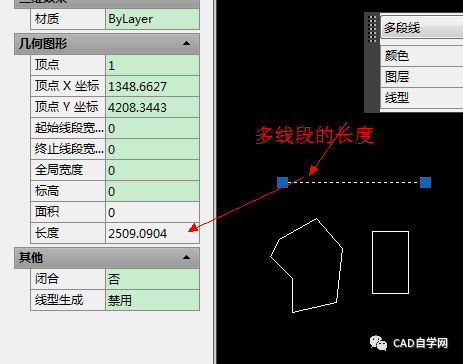Open the 闭合 value field showing 否
The height and width of the screenshot is (364, 463).
[153, 279]
